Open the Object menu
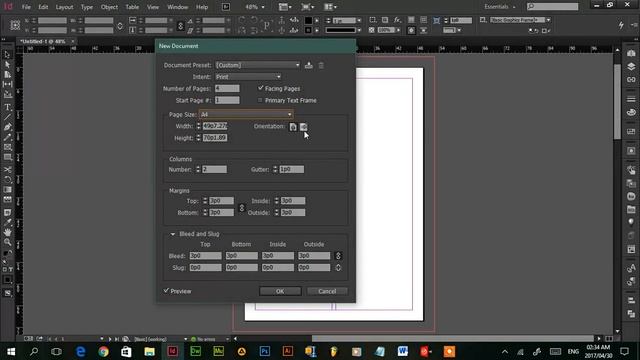640x360 pixels. (109, 7)
